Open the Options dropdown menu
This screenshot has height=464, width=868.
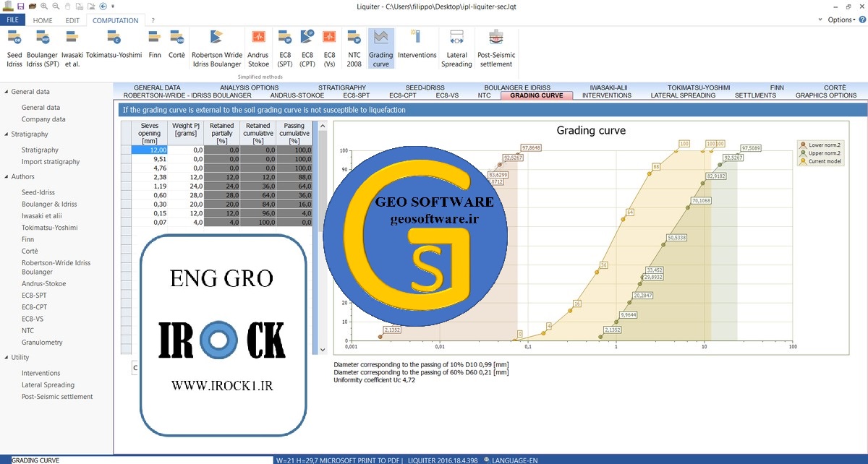click(x=843, y=20)
